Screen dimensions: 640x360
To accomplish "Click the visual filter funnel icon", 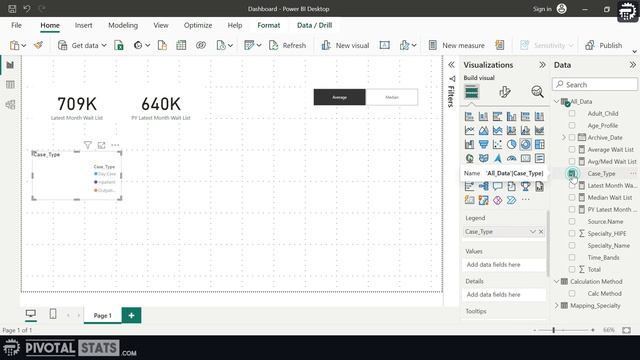I will click(87, 145).
